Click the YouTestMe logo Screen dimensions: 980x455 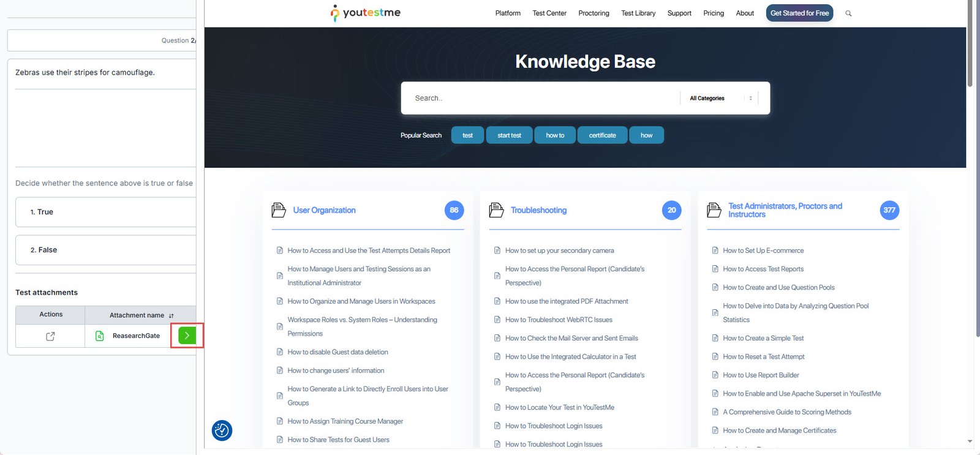point(366,13)
